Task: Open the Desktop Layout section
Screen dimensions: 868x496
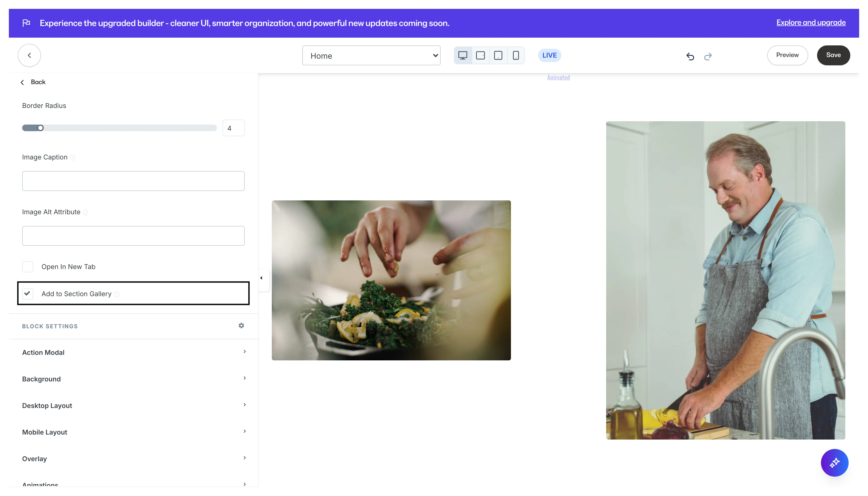Action: (133, 405)
